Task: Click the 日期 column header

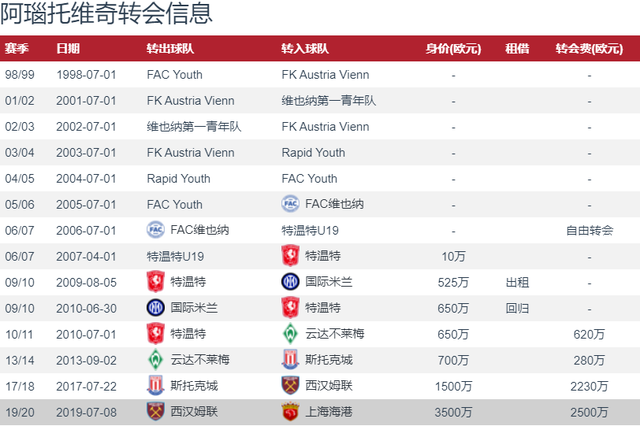Action: (68, 49)
